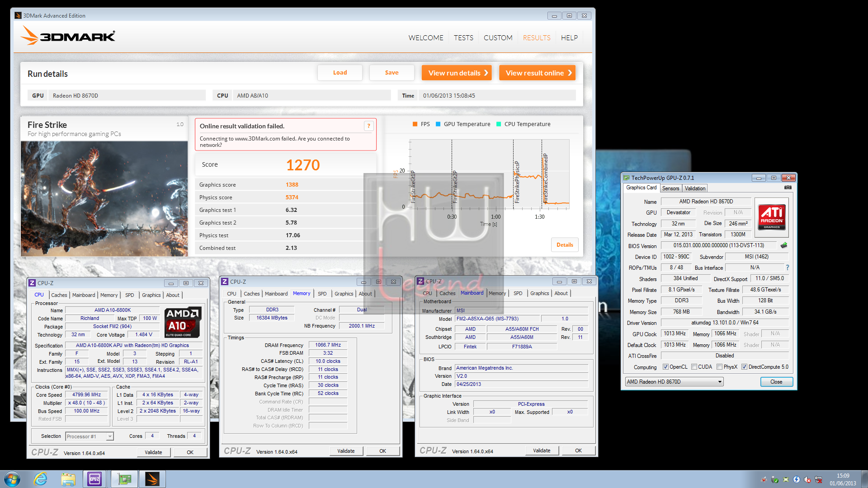Click the Core Speed value 4799.96 MHz
The width and height of the screenshot is (868, 488).
(87, 395)
